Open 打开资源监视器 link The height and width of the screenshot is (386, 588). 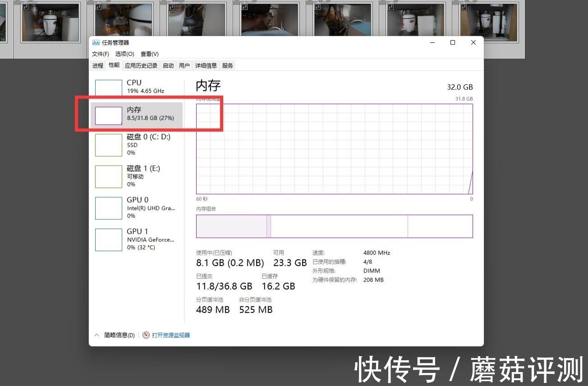[171, 335]
